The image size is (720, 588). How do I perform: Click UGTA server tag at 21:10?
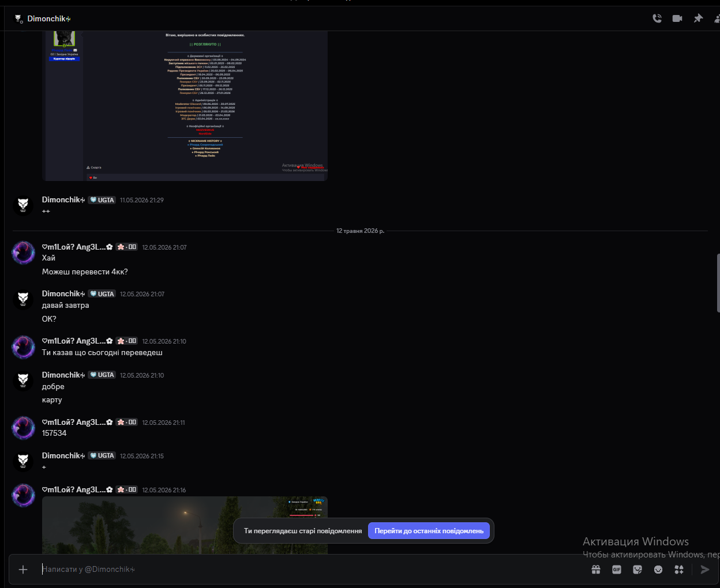(102, 375)
